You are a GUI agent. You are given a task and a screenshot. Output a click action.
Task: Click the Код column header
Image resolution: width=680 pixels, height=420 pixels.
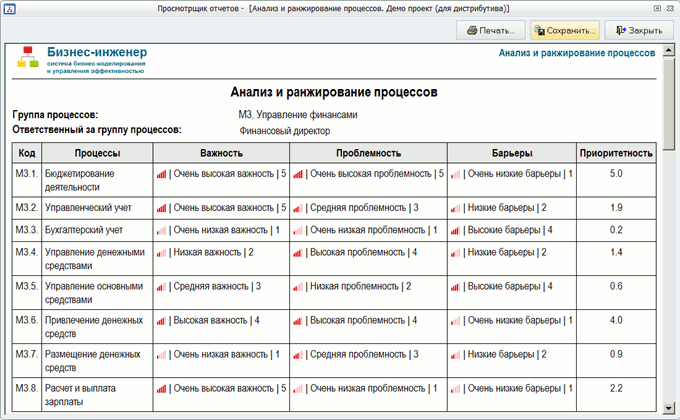(27, 153)
